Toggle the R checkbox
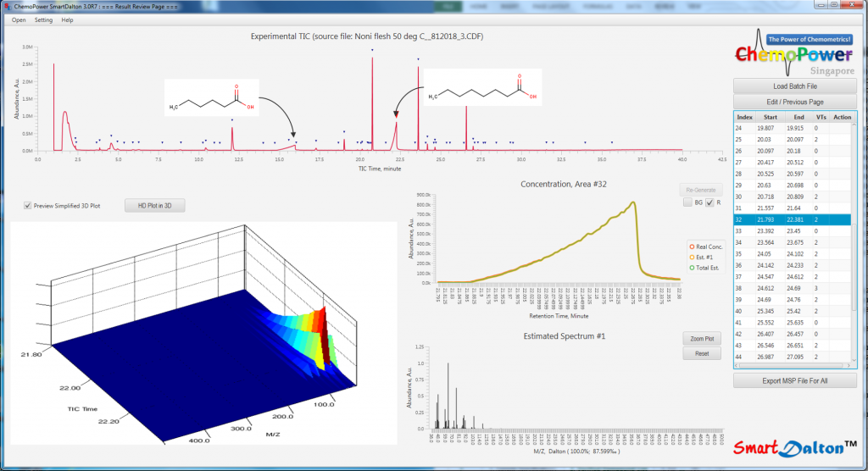Screen dimensions: 868x471 coord(710,202)
